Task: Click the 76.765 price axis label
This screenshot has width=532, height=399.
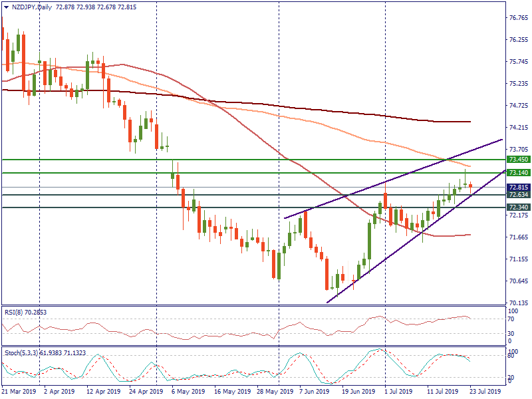Action: point(517,18)
